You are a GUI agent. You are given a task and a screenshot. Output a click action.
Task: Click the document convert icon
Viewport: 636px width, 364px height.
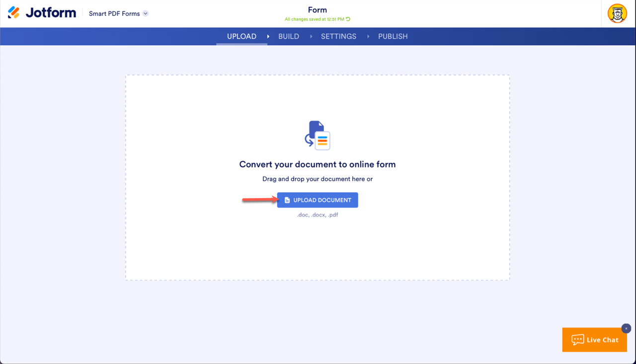(318, 135)
